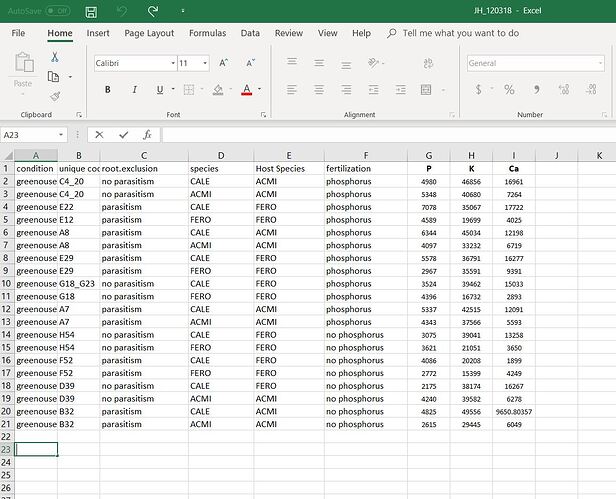Open the View tab
616x499 pixels.
(x=327, y=33)
